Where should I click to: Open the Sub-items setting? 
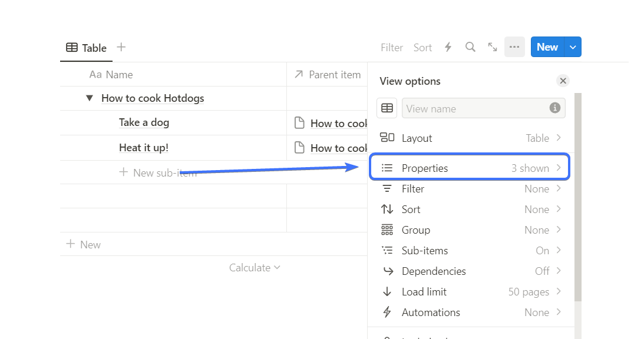click(x=469, y=251)
